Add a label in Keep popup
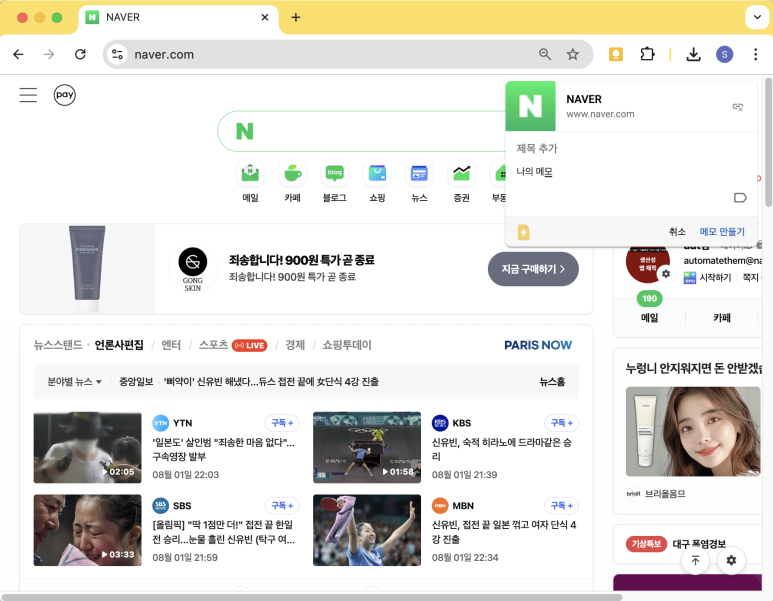Screen dimensions: 773x601 [740, 198]
